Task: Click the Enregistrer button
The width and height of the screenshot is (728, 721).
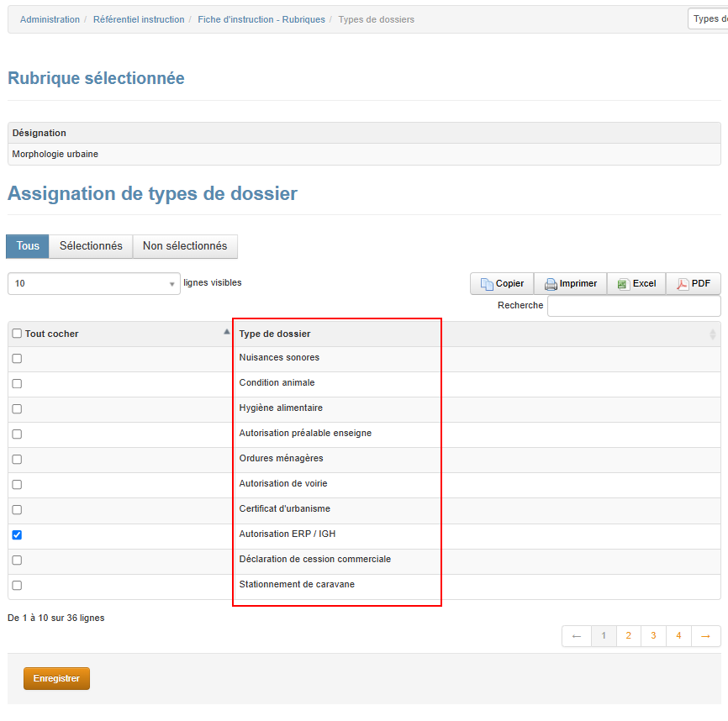Action: pyautogui.click(x=56, y=679)
